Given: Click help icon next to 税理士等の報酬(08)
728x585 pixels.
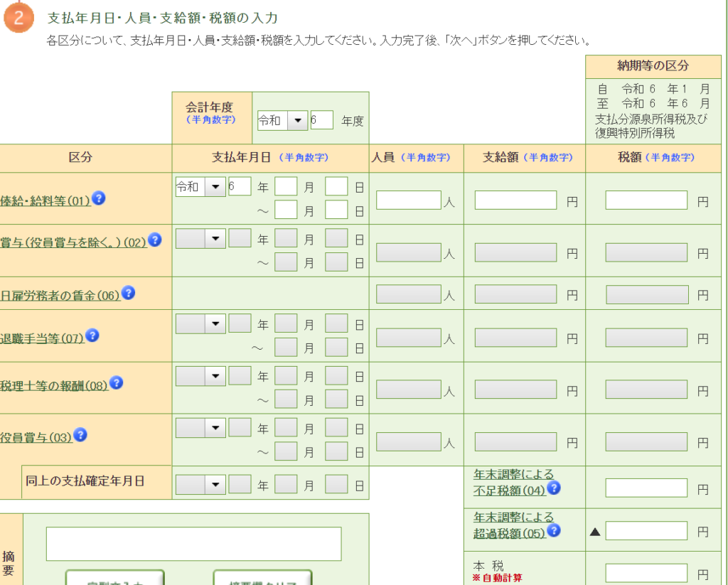Looking at the screenshot, I should (x=116, y=383).
